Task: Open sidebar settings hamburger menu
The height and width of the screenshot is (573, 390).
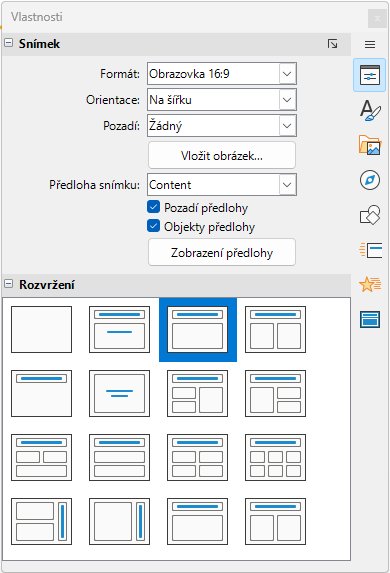Action: click(x=370, y=44)
